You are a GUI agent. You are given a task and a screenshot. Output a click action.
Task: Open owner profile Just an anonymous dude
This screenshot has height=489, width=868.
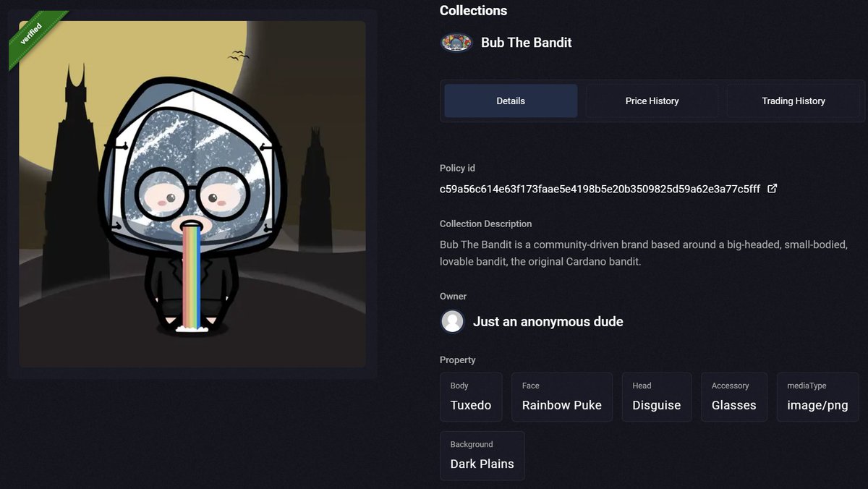pos(548,322)
